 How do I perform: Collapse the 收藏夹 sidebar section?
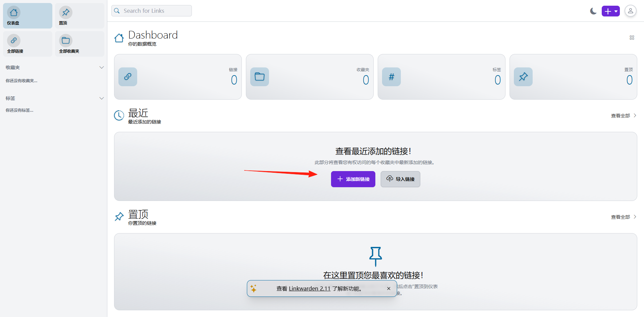pos(102,67)
